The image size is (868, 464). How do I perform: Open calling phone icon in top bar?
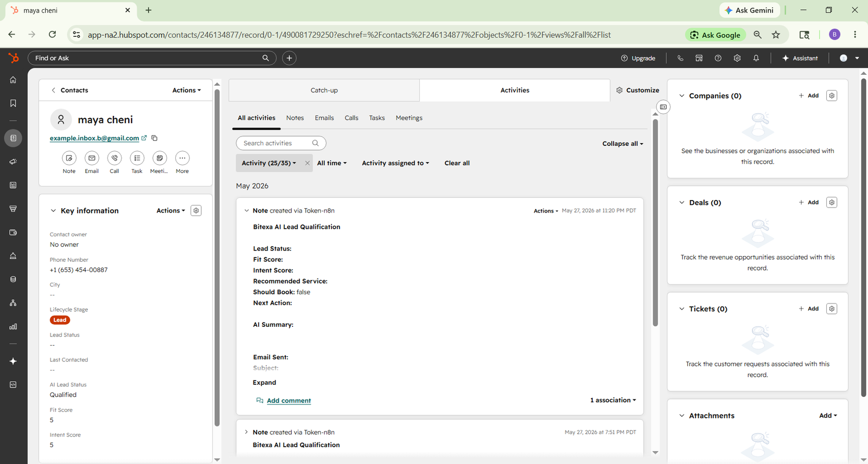[x=680, y=58]
